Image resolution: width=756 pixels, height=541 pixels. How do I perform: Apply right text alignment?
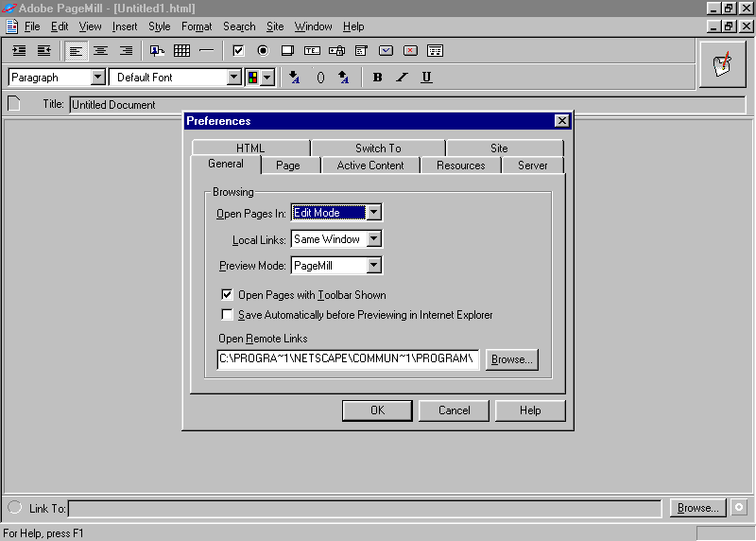pos(126,51)
